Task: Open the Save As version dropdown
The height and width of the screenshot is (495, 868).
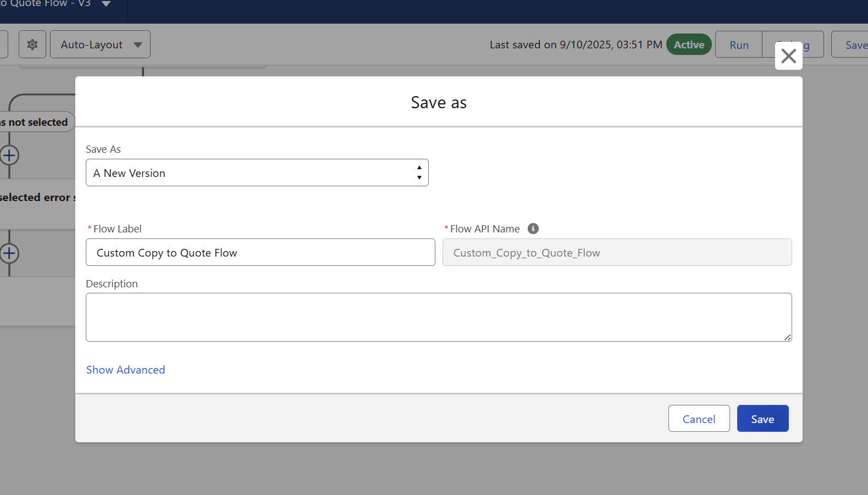Action: 257,173
